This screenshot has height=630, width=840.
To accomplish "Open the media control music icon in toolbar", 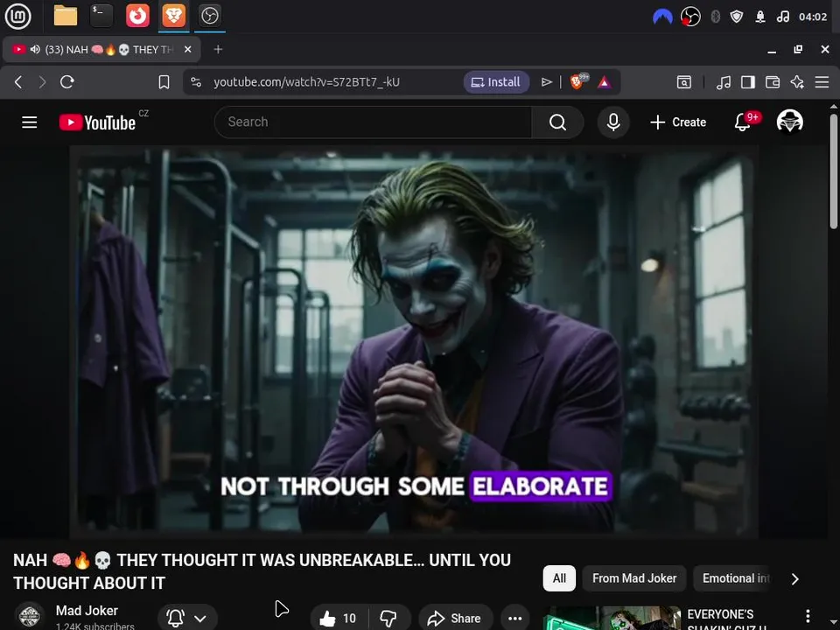I will (x=724, y=82).
